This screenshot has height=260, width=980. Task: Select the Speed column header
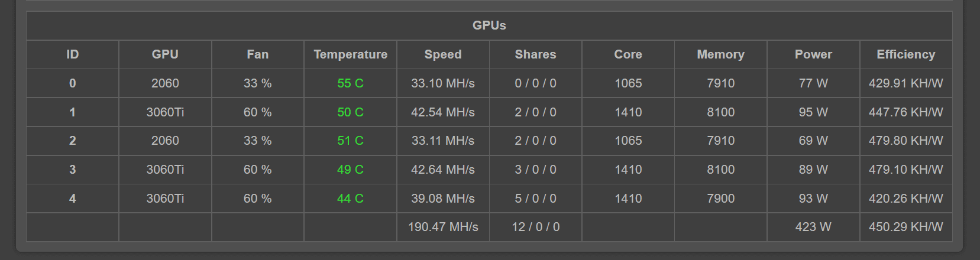tap(443, 54)
